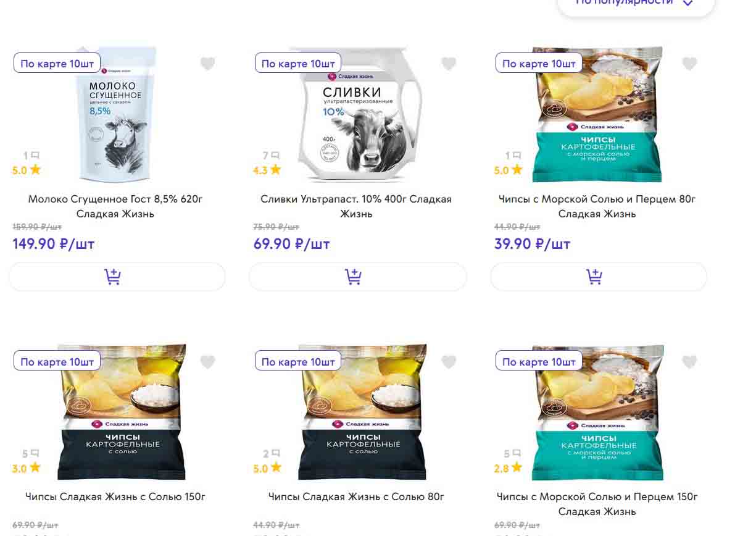
Task: Click По карте 10шт badge on condensed milk
Action: click(x=57, y=64)
